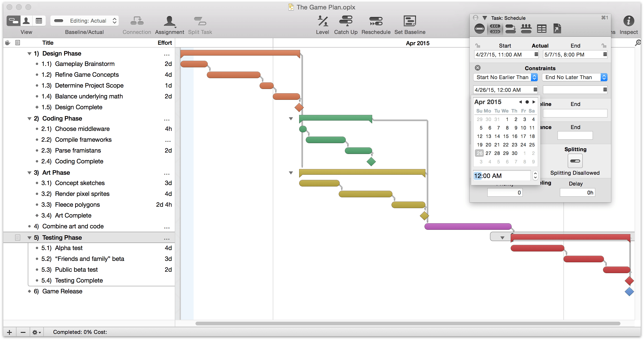Click the Assignment tool icon

[x=169, y=20]
